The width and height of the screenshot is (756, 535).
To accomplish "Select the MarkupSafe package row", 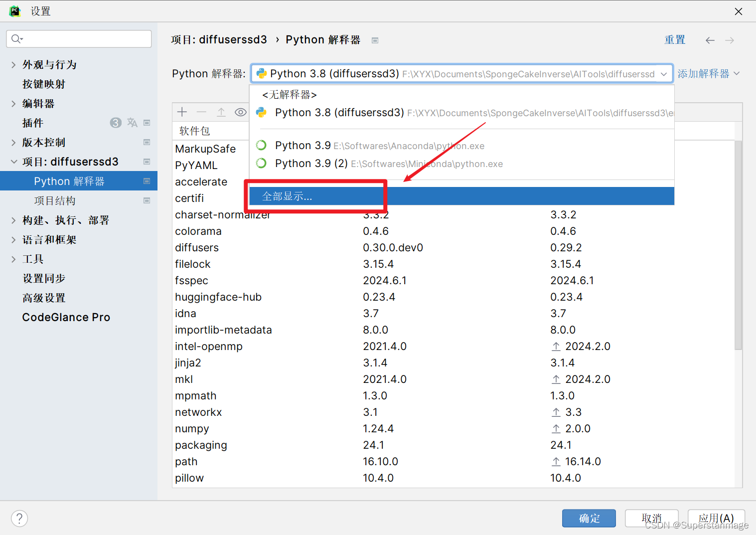I will [x=205, y=149].
